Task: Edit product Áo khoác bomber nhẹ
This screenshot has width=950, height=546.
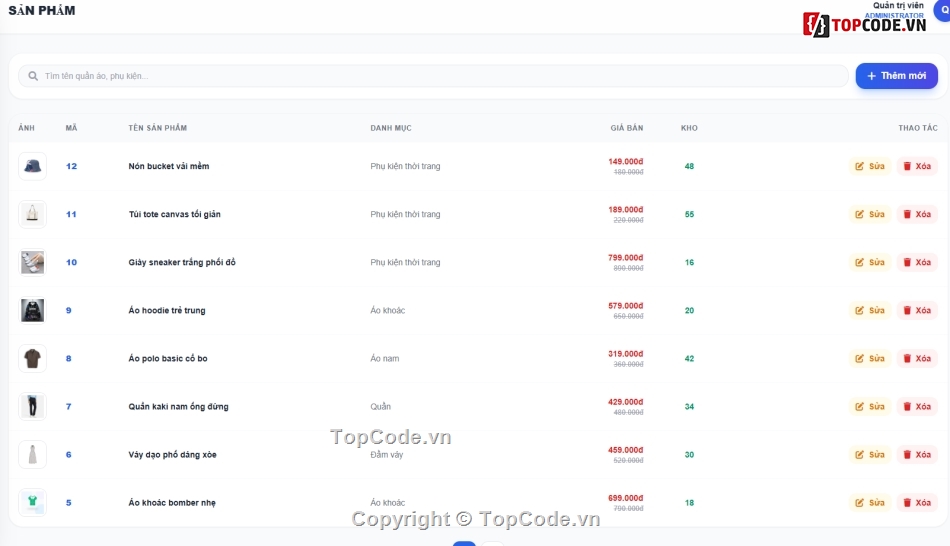Action: [x=870, y=502]
